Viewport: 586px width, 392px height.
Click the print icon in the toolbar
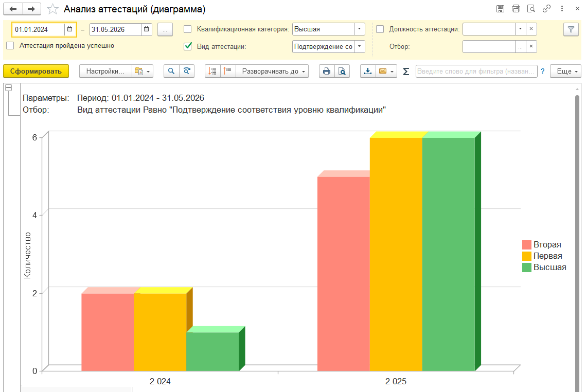click(326, 72)
